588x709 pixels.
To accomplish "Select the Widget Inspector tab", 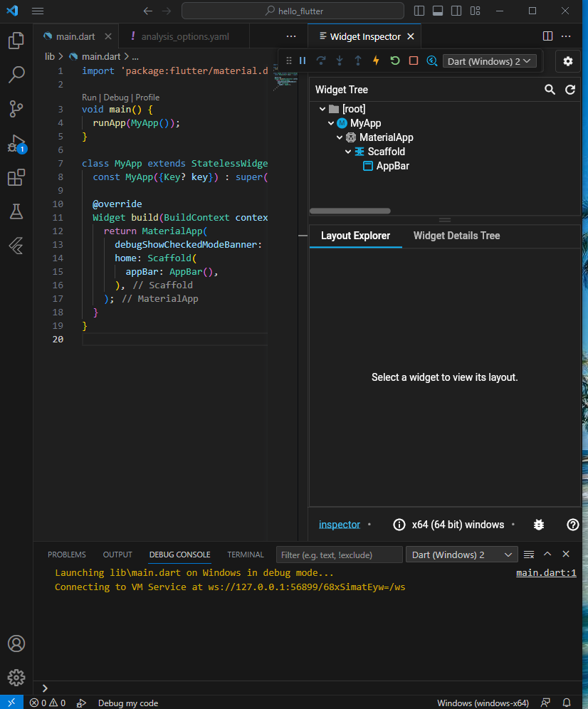I will [x=365, y=36].
